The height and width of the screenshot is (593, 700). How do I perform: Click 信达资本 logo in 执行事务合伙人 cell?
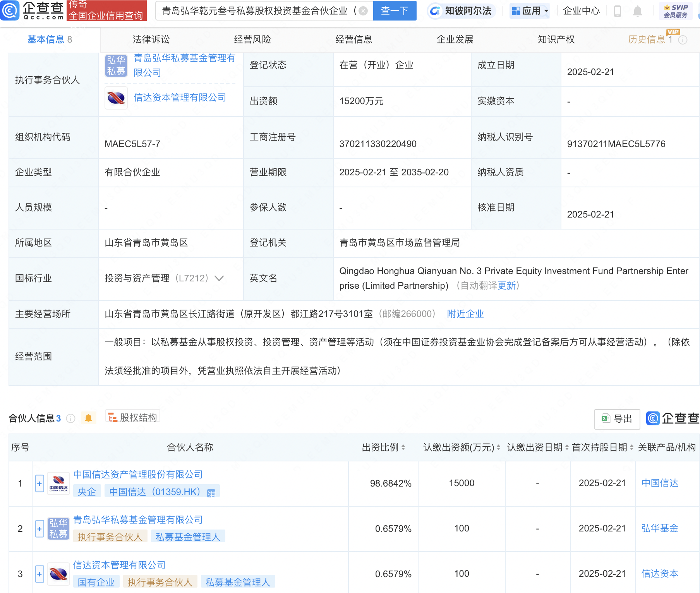tap(116, 98)
